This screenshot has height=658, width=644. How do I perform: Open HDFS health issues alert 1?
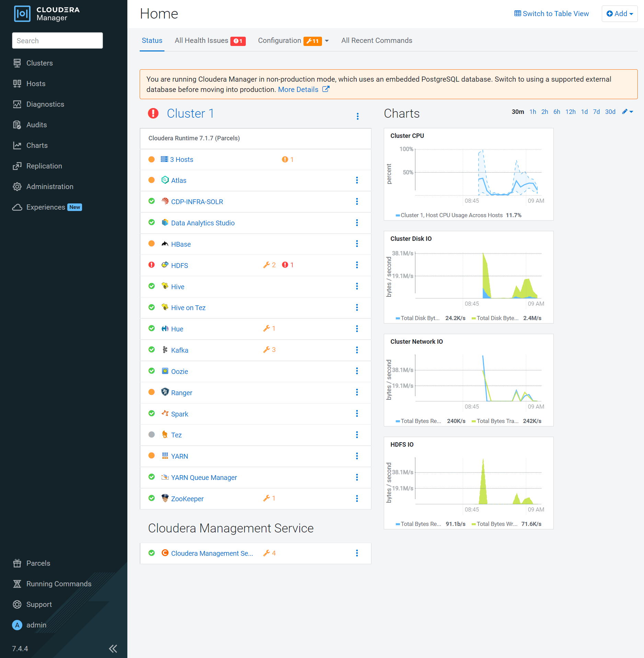[x=288, y=265]
